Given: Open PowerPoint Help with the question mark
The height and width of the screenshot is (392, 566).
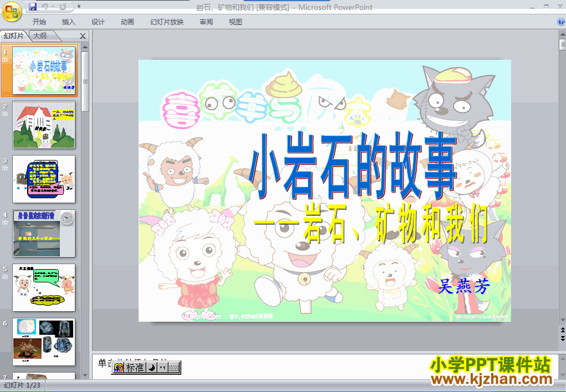Looking at the screenshot, I should (x=561, y=22).
